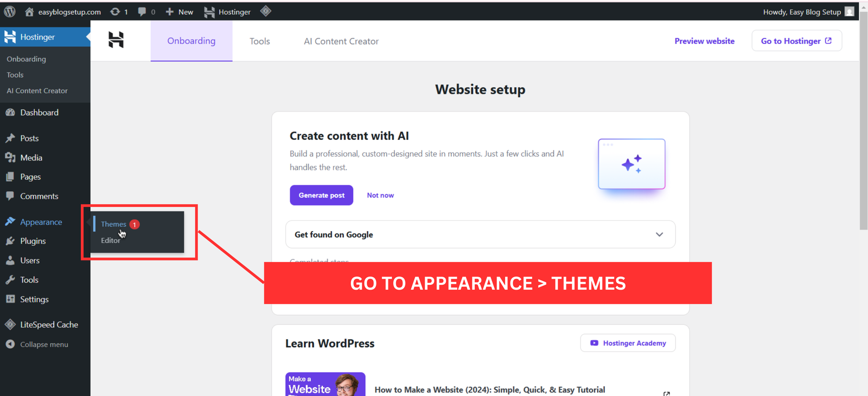Open the Hostinger Academy button
This screenshot has height=396, width=868.
628,343
